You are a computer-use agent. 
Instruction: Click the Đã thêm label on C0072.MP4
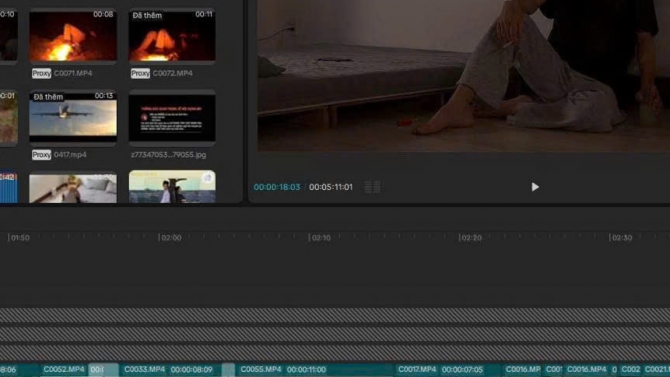(147, 15)
